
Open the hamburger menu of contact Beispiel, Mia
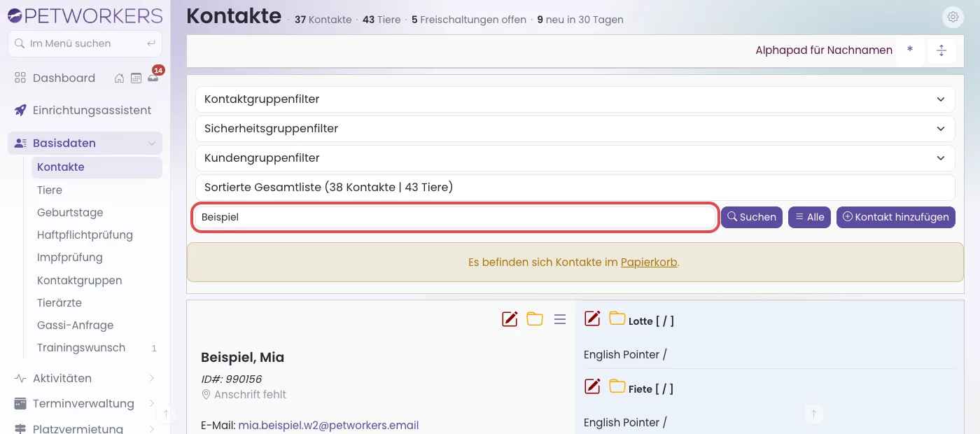coord(560,319)
